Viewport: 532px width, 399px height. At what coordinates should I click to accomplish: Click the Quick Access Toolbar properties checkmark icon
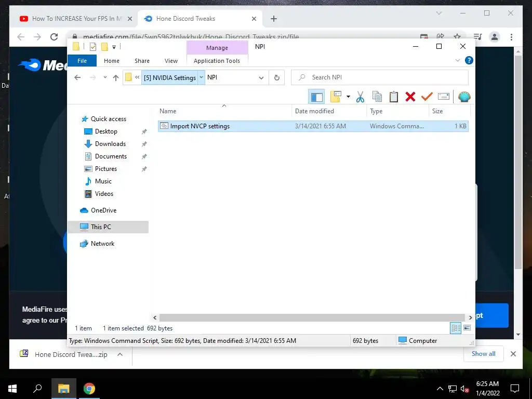coord(93,47)
